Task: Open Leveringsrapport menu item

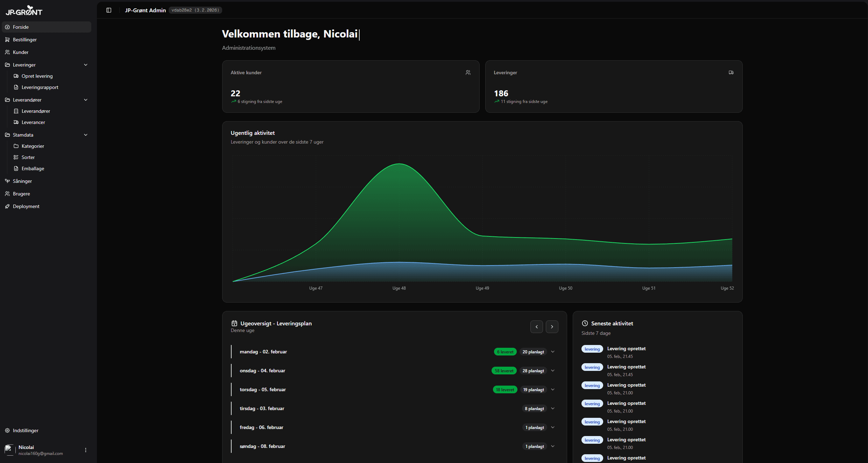Action: (x=40, y=87)
